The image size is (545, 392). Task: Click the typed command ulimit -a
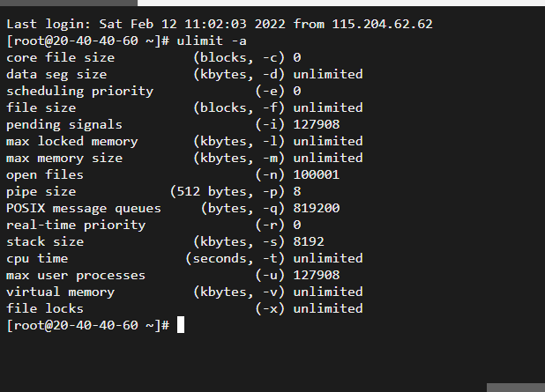(212, 41)
